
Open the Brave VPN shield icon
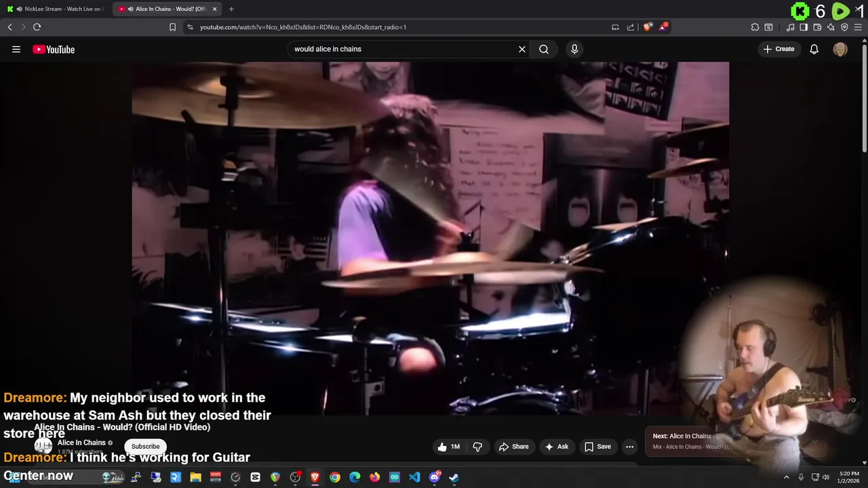pos(844,27)
